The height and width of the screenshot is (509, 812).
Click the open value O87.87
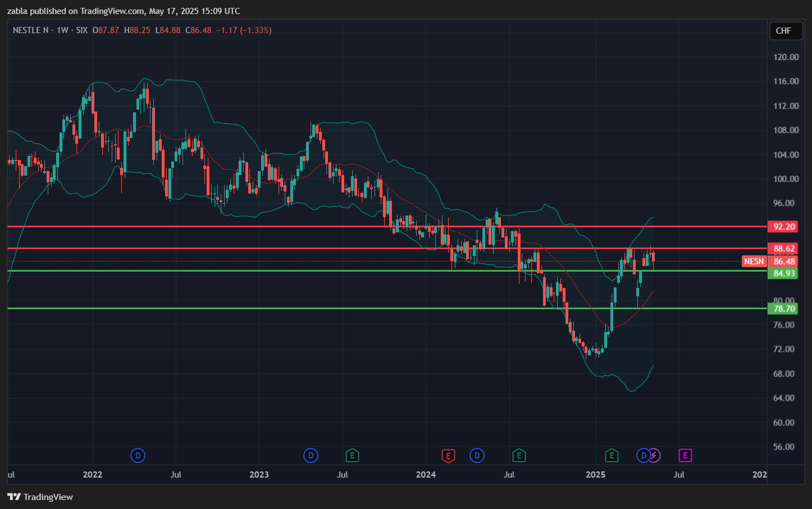[x=106, y=30]
